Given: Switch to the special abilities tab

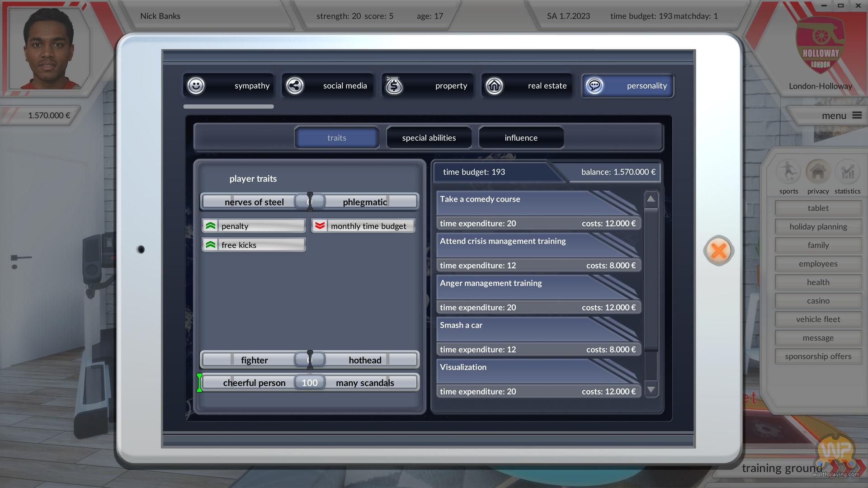Looking at the screenshot, I should pyautogui.click(x=429, y=138).
